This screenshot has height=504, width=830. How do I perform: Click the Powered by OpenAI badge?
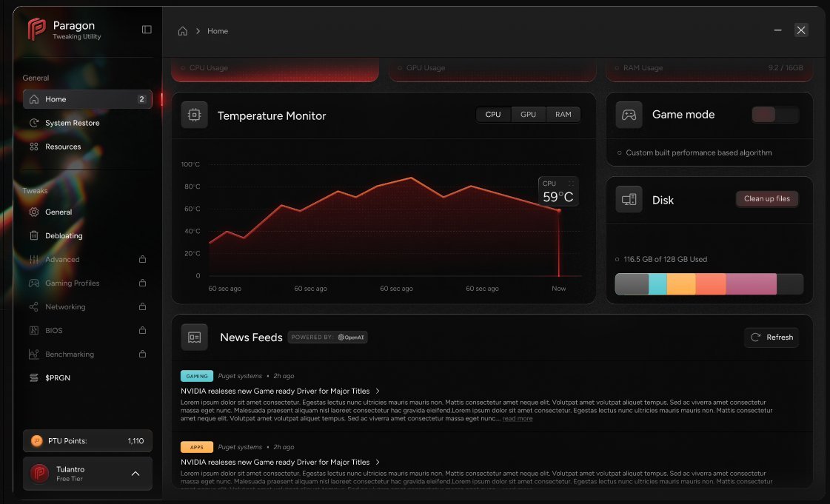(328, 337)
